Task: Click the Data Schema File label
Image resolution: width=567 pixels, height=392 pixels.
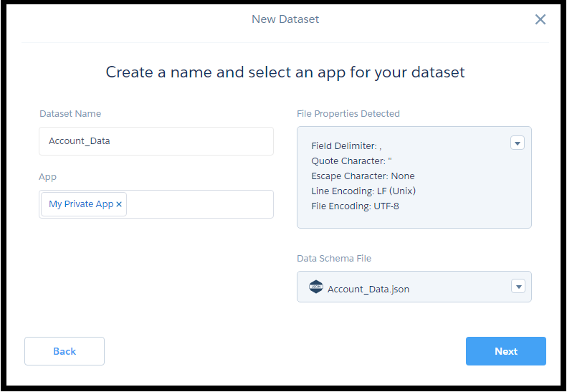Action: pos(334,259)
